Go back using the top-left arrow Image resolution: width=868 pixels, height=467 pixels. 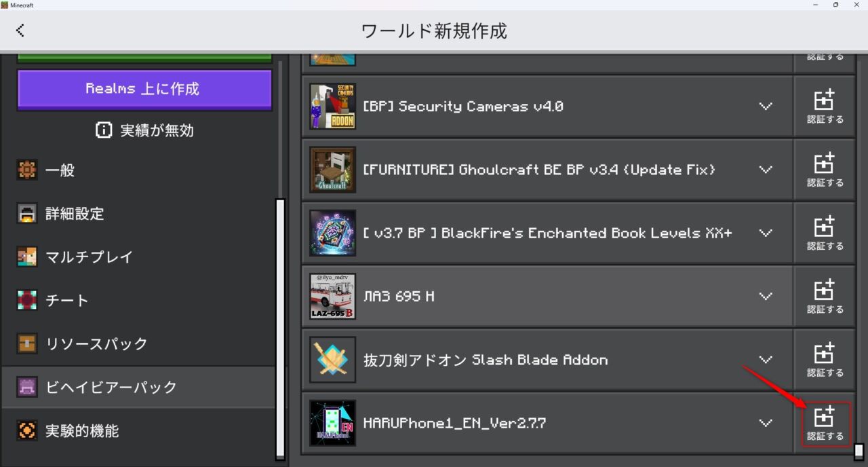[20, 31]
